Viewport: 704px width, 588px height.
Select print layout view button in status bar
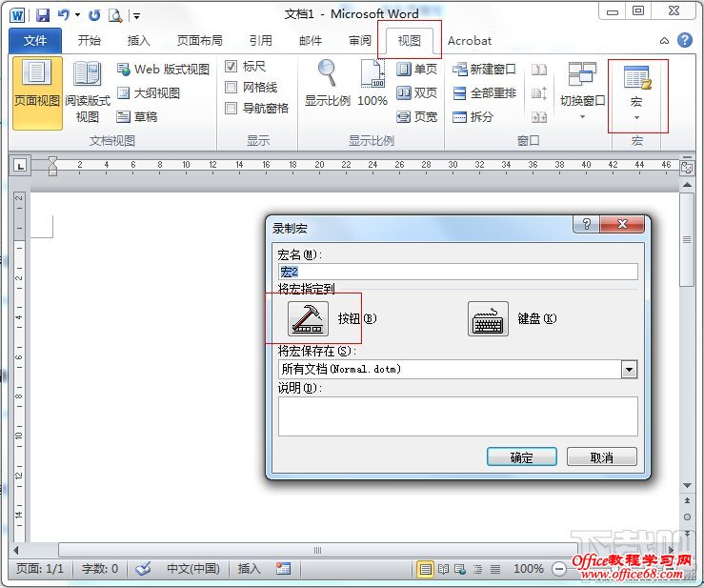[425, 569]
